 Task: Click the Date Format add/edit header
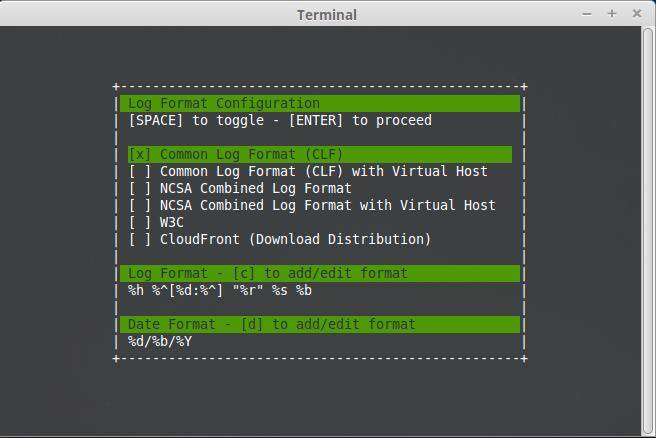[x=271, y=325]
